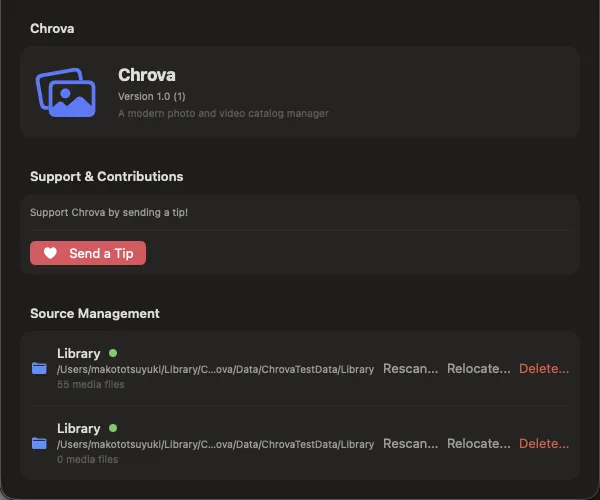Viewport: 600px width, 500px height.
Task: Click the path of the 0-file Library
Action: click(215, 444)
